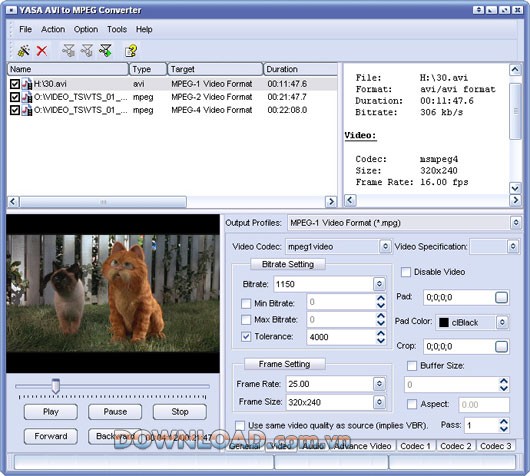
Task: Uncheck the MPEG-2 Video Format row checkbox
Action: [15, 97]
